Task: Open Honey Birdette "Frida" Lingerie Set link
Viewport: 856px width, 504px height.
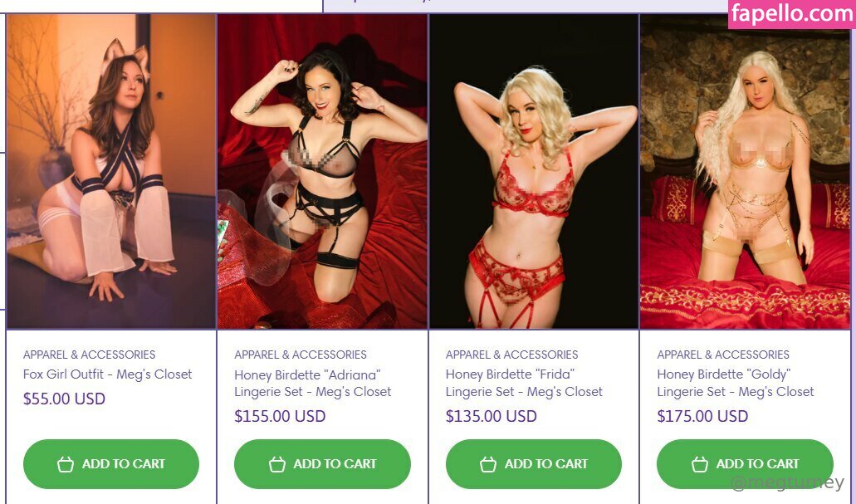Action: (524, 384)
